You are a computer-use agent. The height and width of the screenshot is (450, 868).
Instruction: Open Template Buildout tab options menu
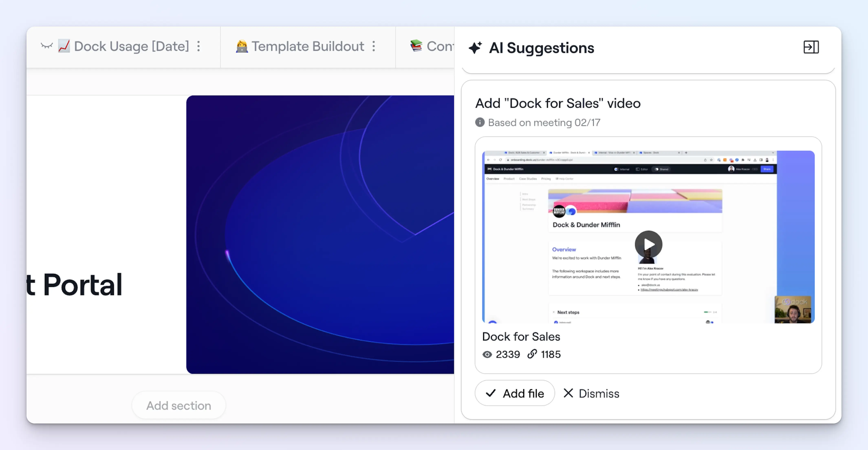[x=374, y=46]
